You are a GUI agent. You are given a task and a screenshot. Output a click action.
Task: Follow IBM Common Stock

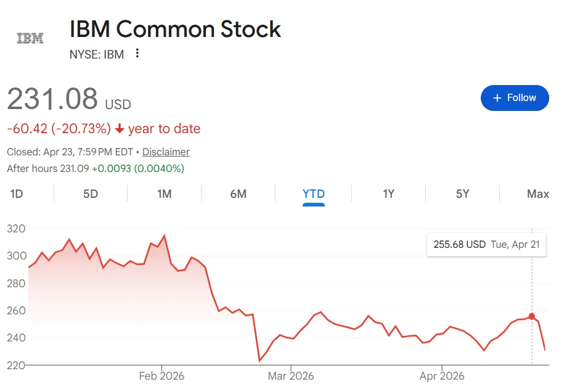(515, 98)
